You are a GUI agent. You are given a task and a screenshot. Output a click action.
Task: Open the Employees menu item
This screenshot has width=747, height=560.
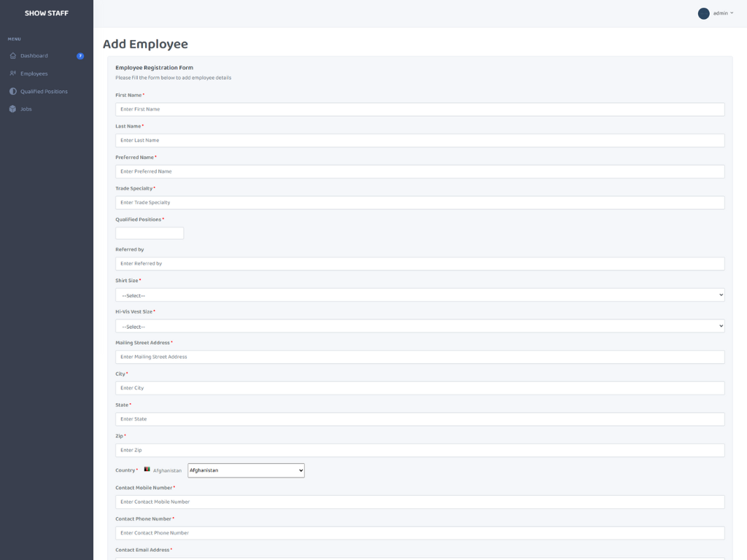(34, 74)
